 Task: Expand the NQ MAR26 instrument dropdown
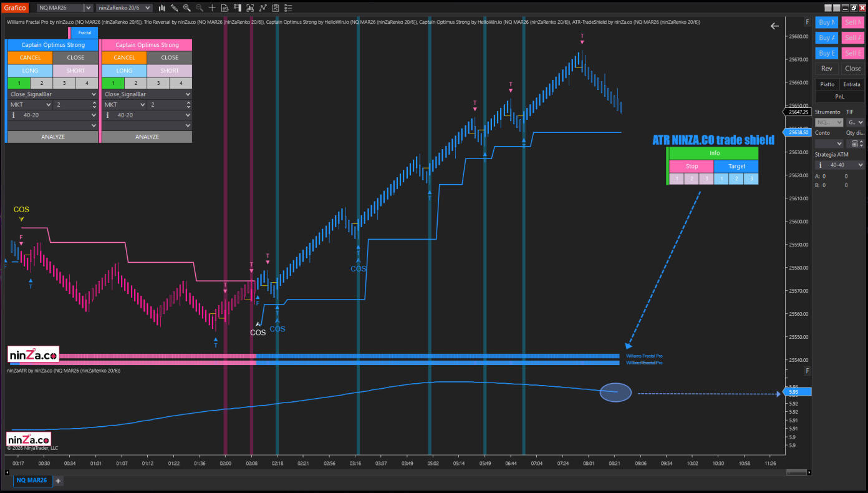[x=88, y=7]
